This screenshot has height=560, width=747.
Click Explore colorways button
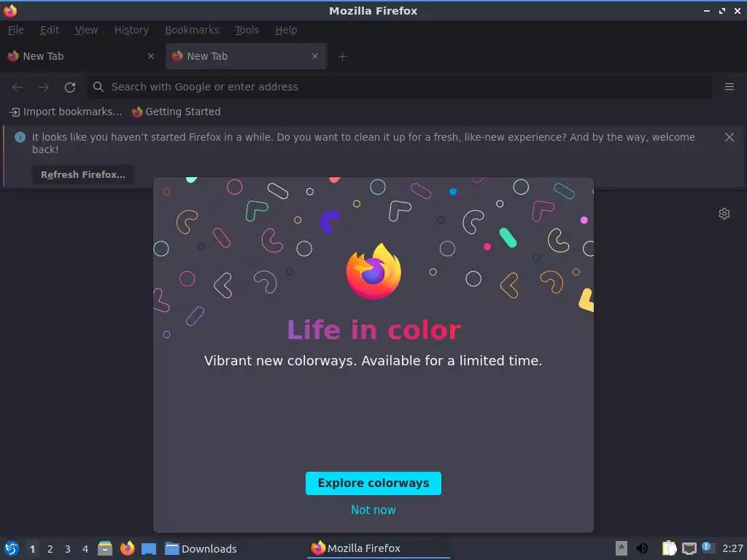click(x=373, y=483)
